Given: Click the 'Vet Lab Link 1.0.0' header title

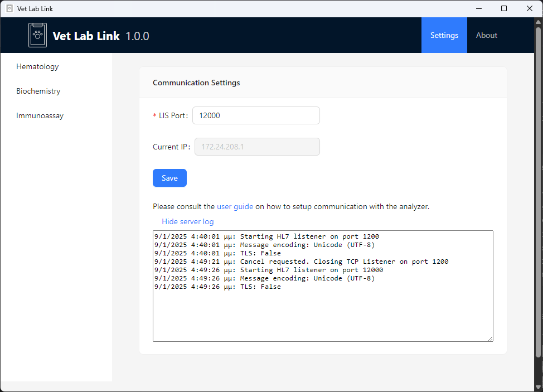Looking at the screenshot, I should click(x=101, y=36).
